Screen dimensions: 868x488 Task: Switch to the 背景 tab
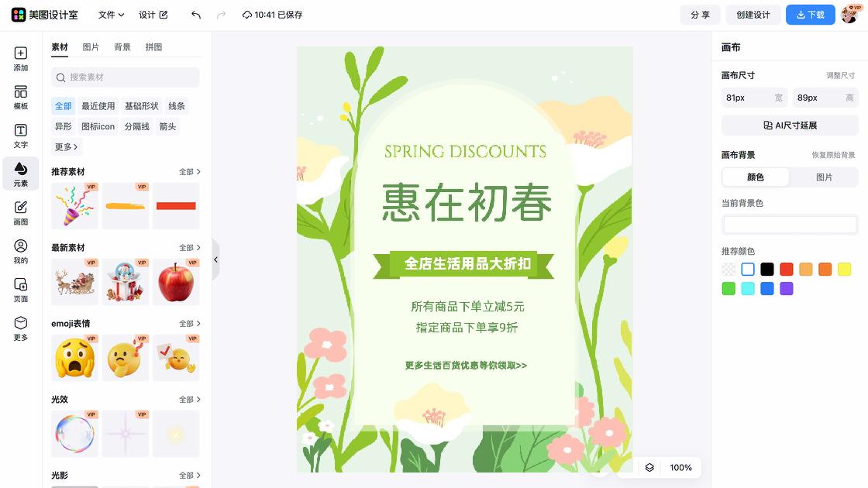(x=122, y=47)
